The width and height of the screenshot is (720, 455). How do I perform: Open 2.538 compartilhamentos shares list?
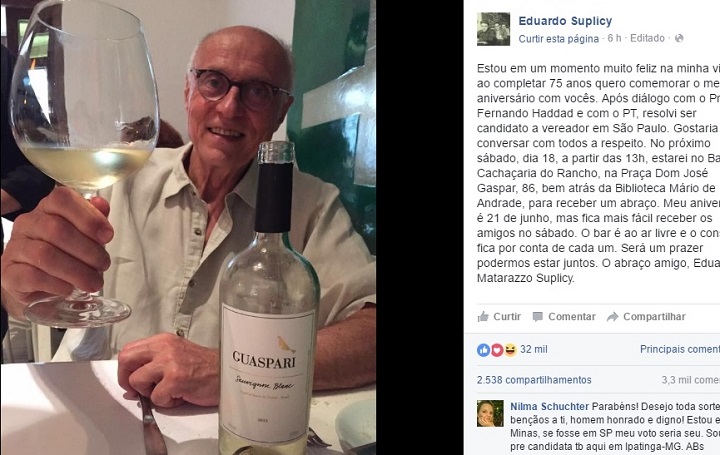(534, 380)
